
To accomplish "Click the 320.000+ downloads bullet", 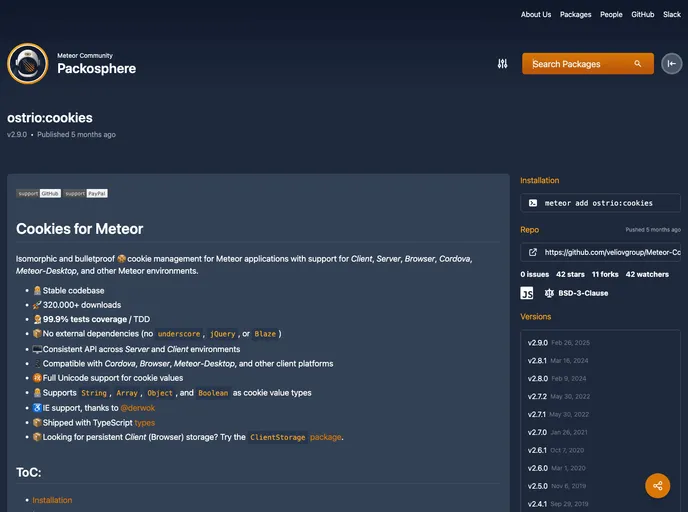I will click(x=82, y=305).
